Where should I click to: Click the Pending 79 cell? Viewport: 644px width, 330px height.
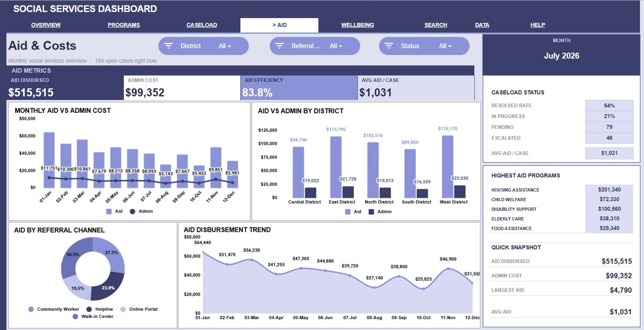click(x=609, y=127)
